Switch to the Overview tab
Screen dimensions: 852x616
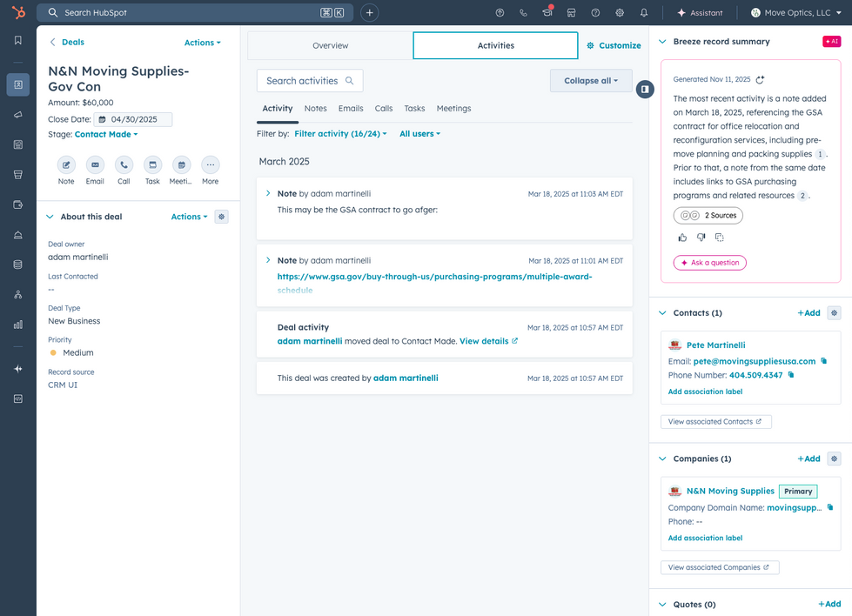331,45
